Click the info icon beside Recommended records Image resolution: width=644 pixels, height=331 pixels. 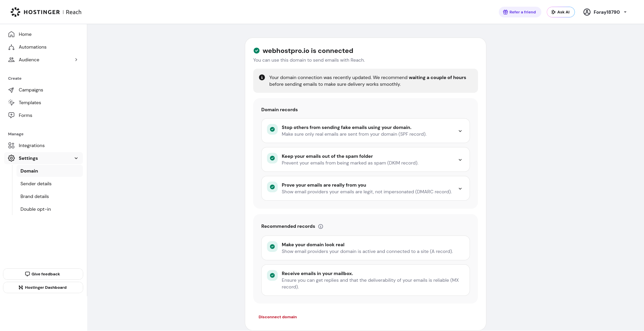[321, 226]
